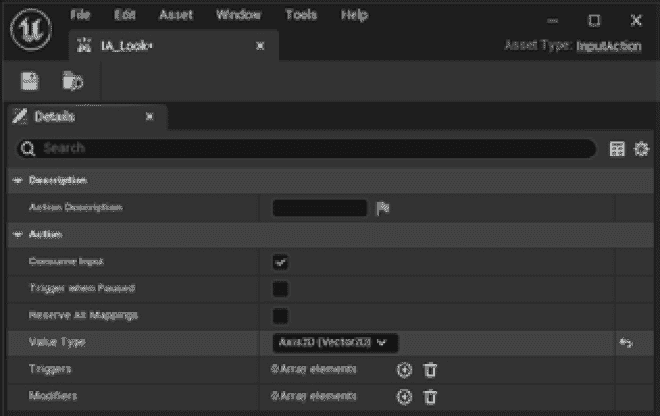Click the IA_Look tab asset icon
The image size is (660, 416).
(x=84, y=45)
